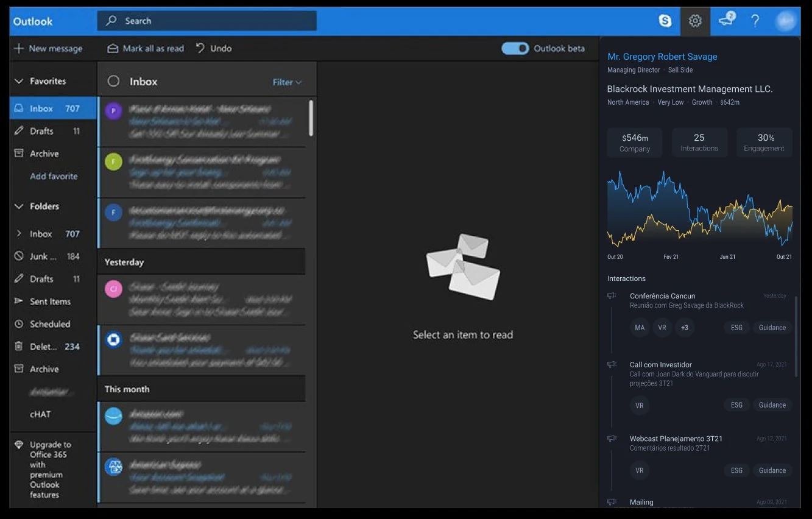Click Add favorite link

tap(54, 176)
